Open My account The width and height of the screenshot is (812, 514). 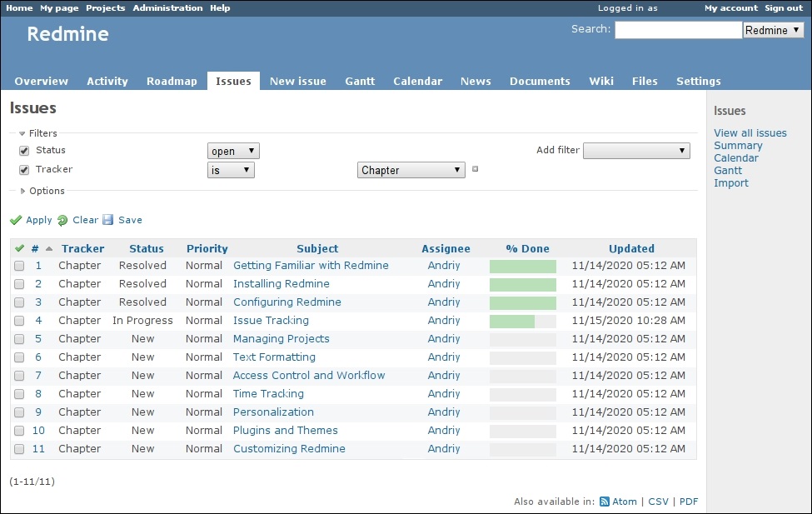pos(730,8)
